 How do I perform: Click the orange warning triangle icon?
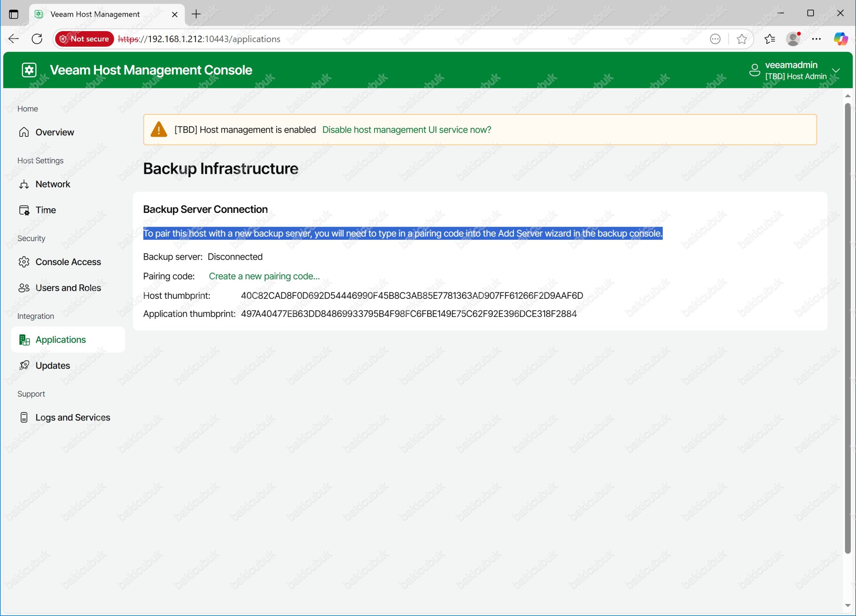click(159, 129)
